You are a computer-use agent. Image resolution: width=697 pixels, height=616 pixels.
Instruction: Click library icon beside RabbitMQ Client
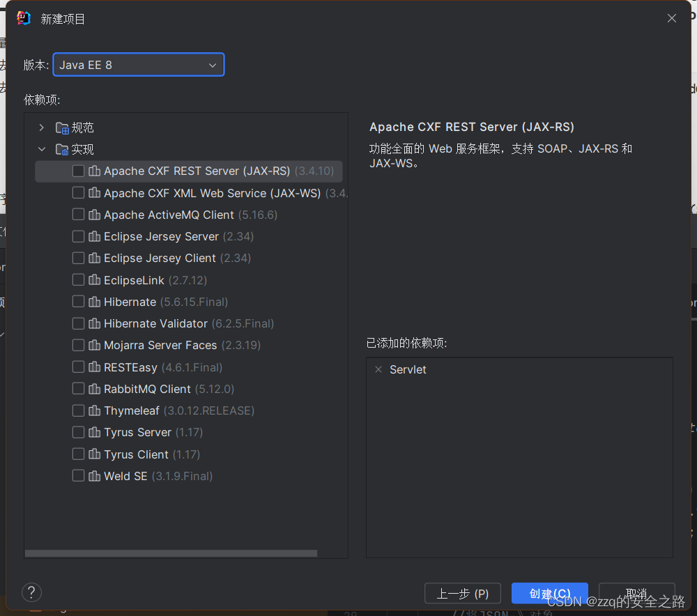click(94, 389)
